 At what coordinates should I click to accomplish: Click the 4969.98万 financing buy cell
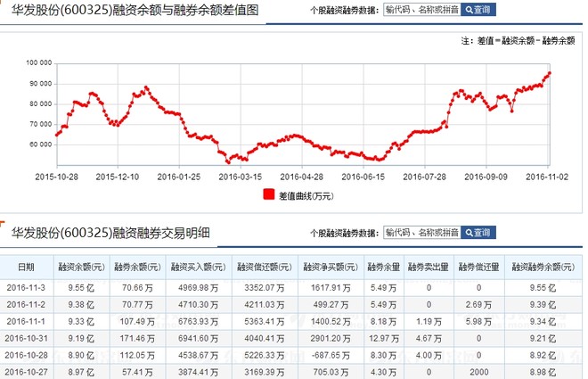199,288
